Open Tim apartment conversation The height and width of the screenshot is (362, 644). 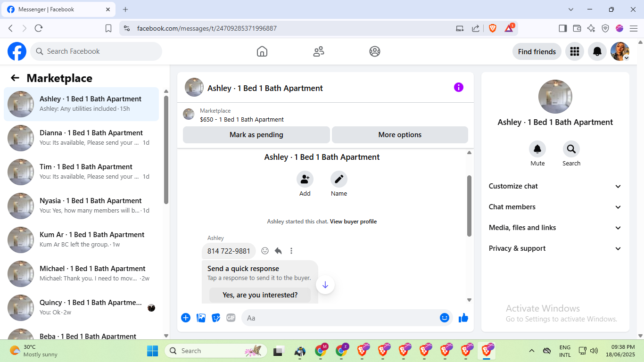tap(81, 172)
